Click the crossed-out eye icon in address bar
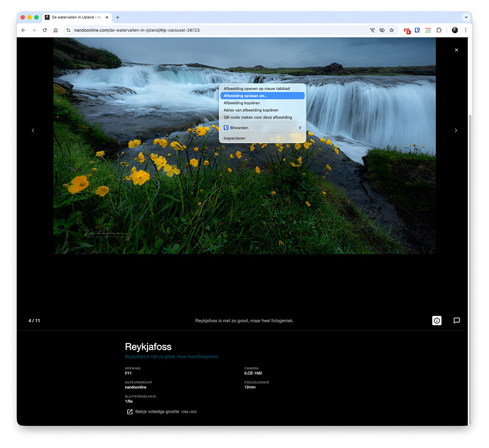The image size is (489, 448). 382,31
